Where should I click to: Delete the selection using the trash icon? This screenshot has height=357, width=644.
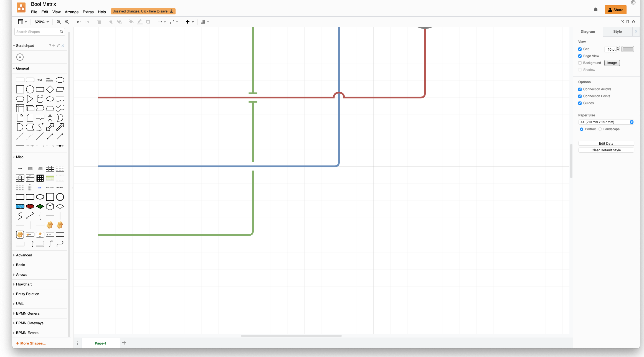(x=99, y=22)
